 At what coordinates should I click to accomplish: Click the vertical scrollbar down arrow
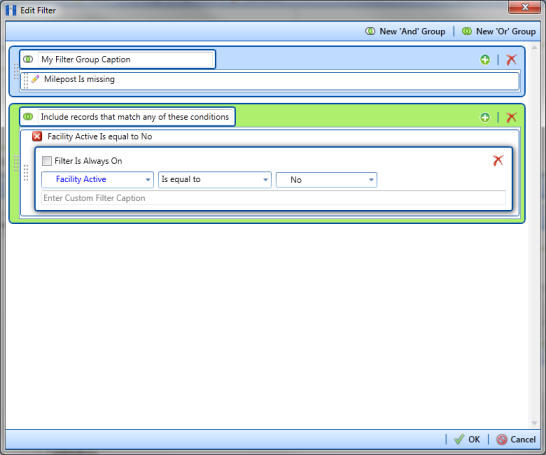534,423
